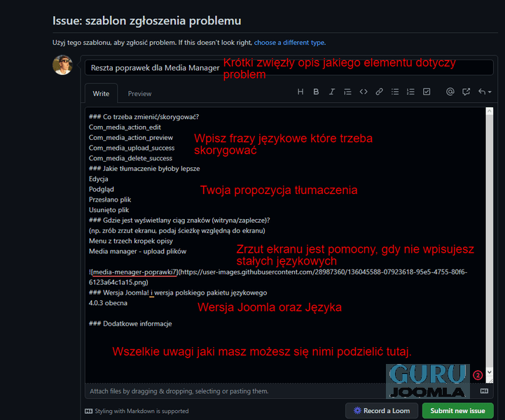Click the line 'Media manager - upload plików'
The height and width of the screenshot is (420, 505).
tap(137, 251)
